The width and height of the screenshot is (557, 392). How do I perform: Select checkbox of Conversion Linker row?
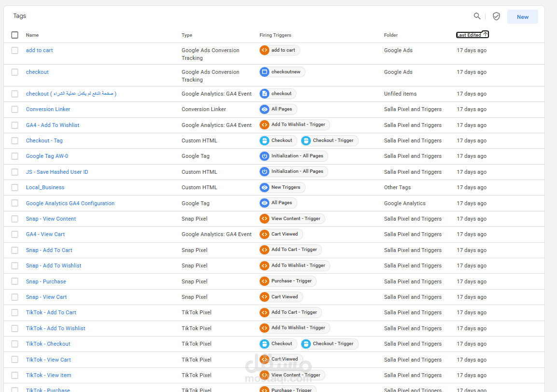click(14, 110)
